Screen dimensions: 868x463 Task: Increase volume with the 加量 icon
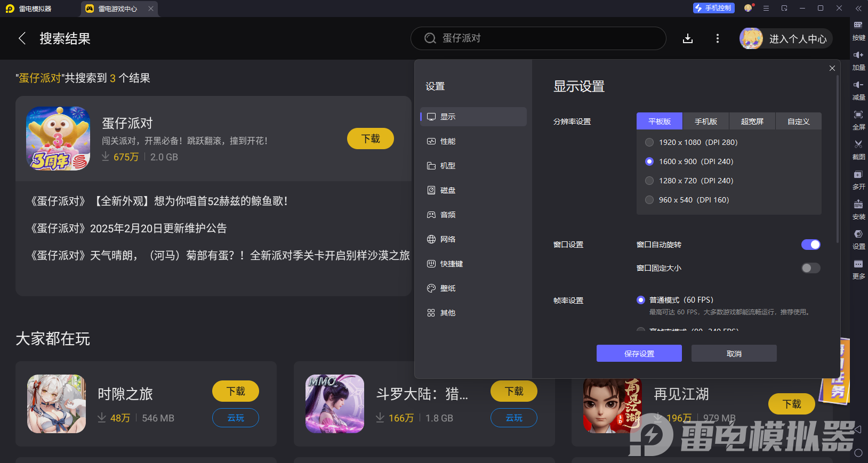(x=858, y=60)
